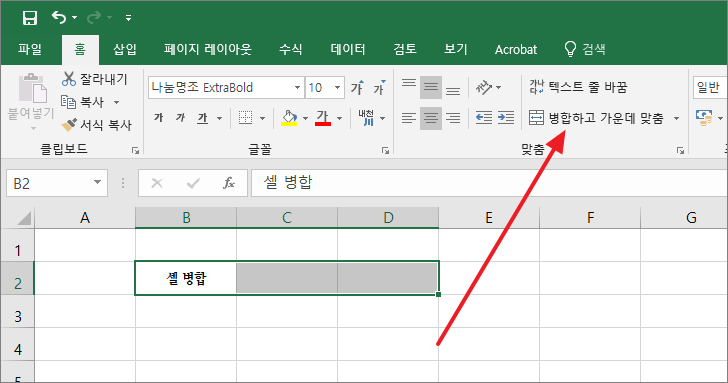
Task: Align text left
Action: (x=409, y=118)
